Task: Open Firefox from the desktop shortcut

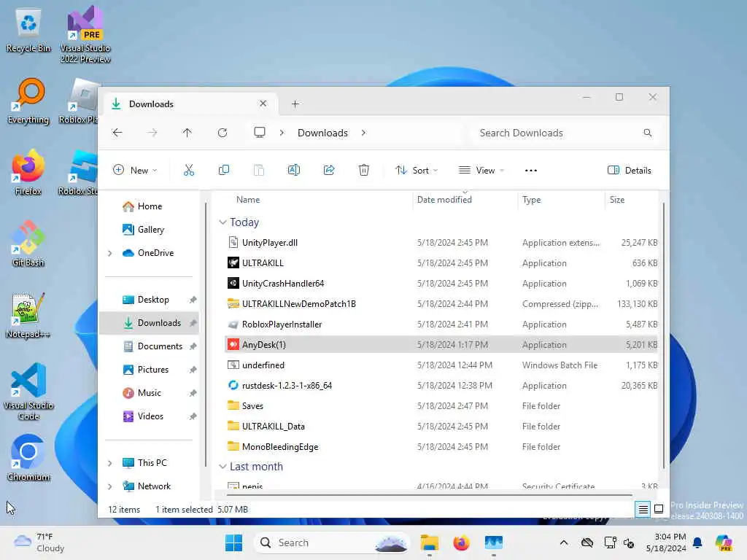Action: click(28, 172)
